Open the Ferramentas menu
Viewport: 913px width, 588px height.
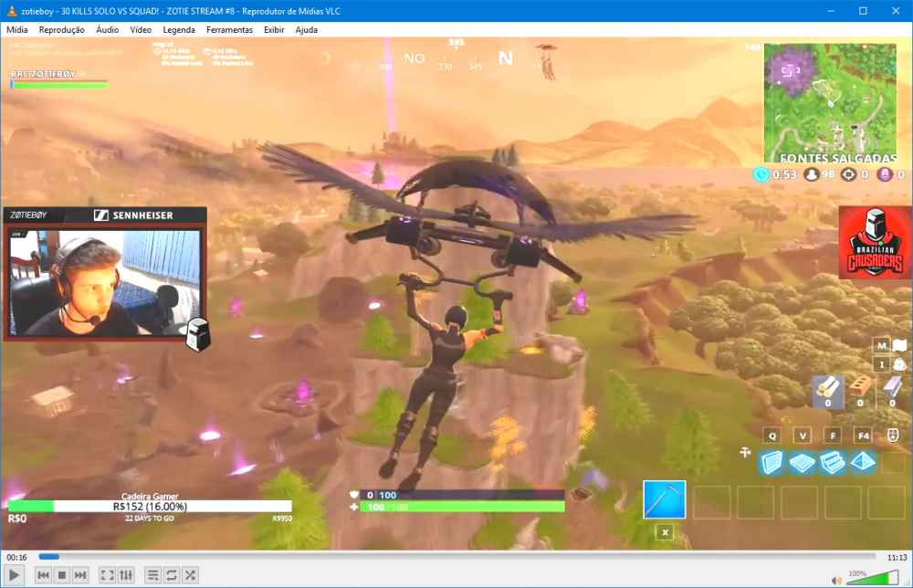pyautogui.click(x=229, y=30)
